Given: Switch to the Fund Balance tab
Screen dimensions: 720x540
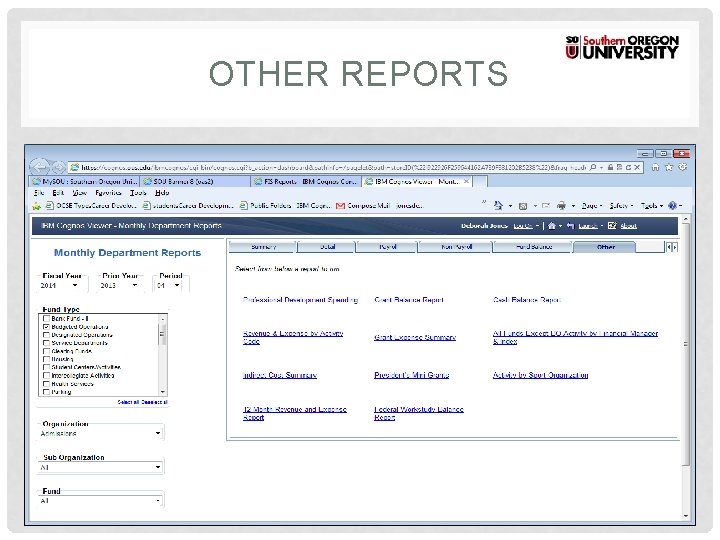Looking at the screenshot, I should [x=534, y=247].
